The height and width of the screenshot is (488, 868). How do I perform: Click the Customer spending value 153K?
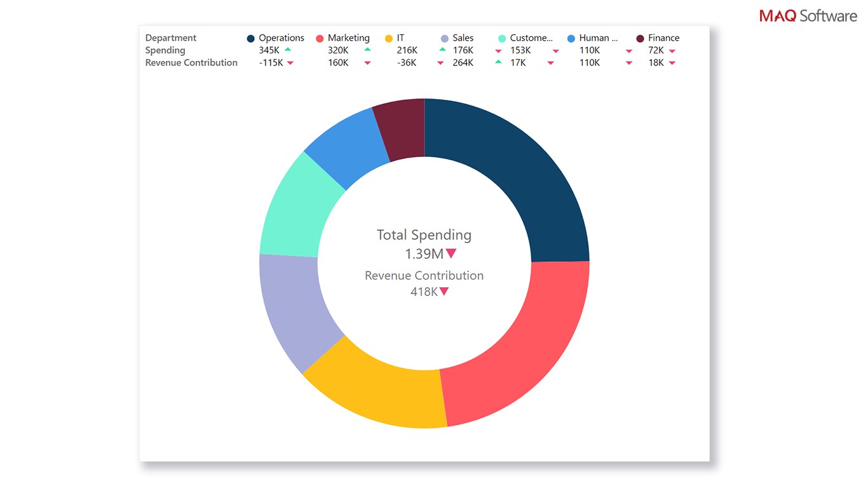[x=520, y=50]
